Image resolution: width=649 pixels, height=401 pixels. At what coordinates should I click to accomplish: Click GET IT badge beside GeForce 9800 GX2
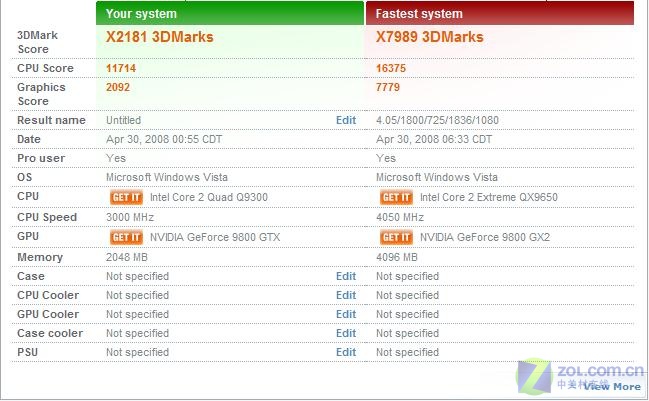(396, 237)
